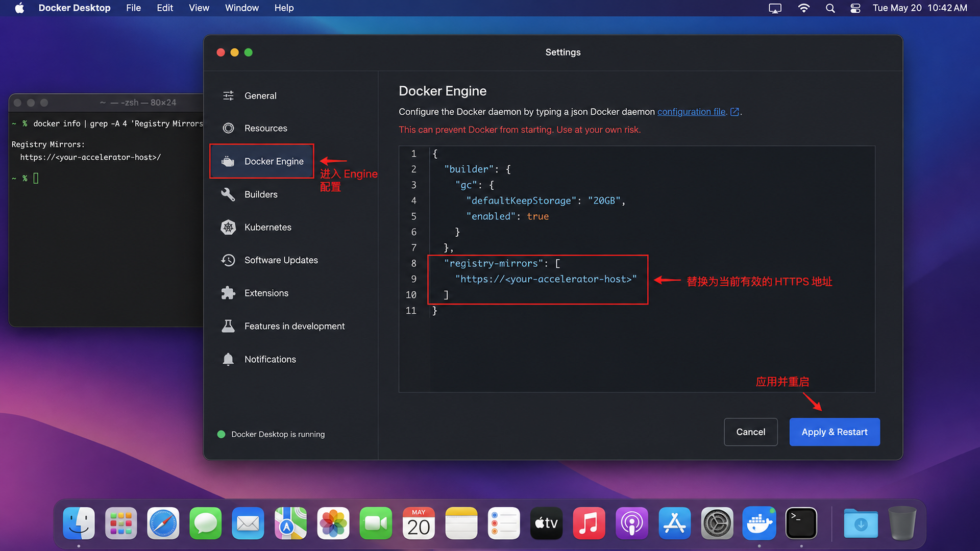The width and height of the screenshot is (980, 551).
Task: Open App Store from the Dock
Action: (674, 523)
